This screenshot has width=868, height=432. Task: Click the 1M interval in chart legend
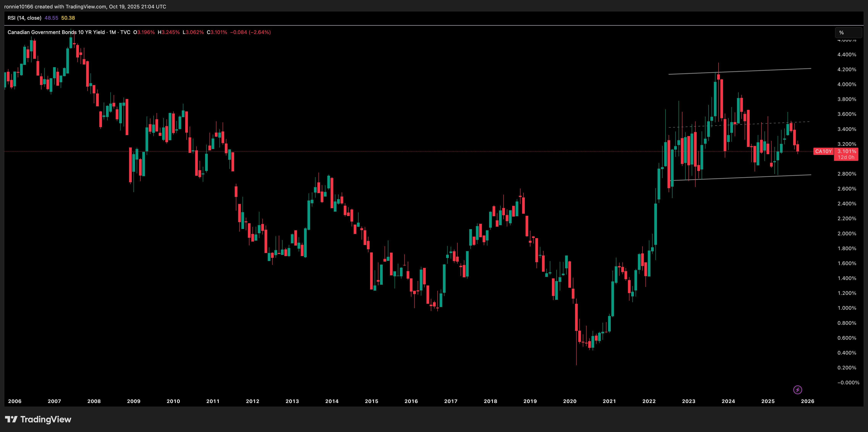click(x=112, y=32)
